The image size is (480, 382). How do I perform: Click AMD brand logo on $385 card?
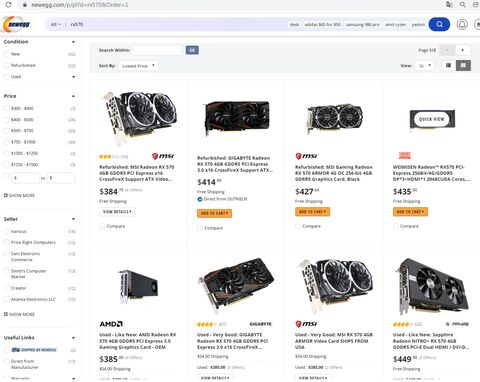coord(111,324)
